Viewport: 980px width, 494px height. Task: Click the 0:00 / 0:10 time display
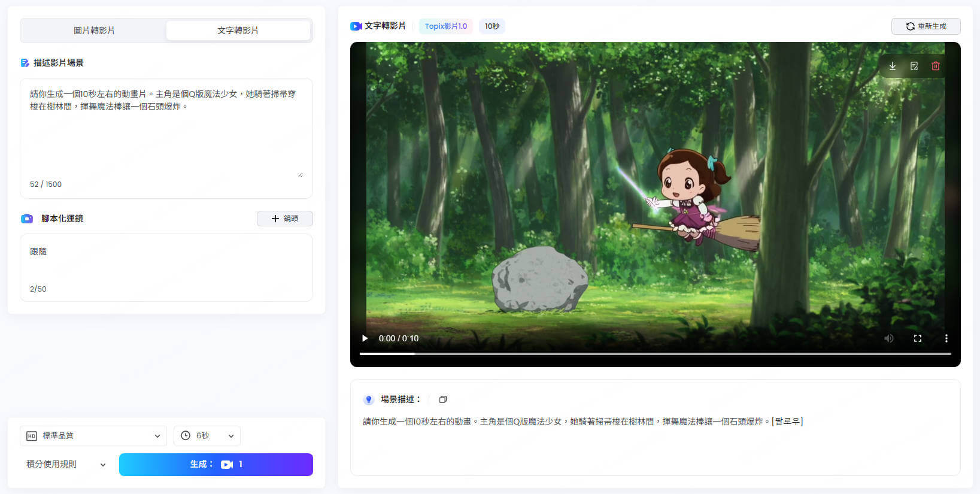(399, 338)
